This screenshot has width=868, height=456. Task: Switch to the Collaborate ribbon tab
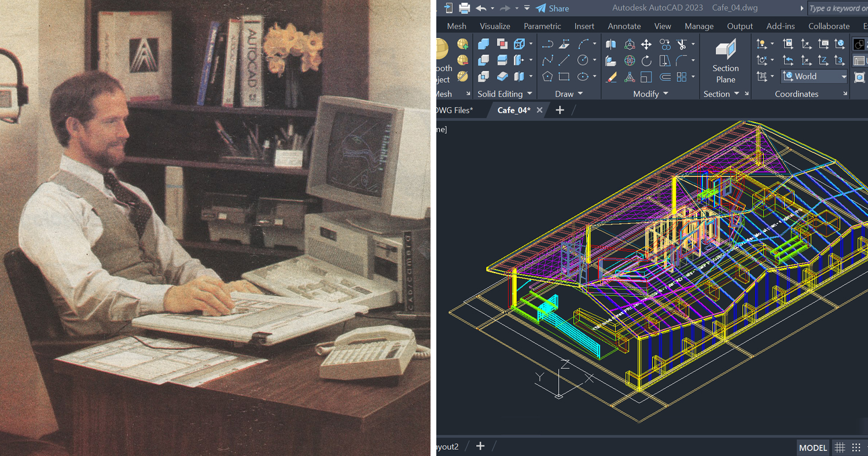829,26
